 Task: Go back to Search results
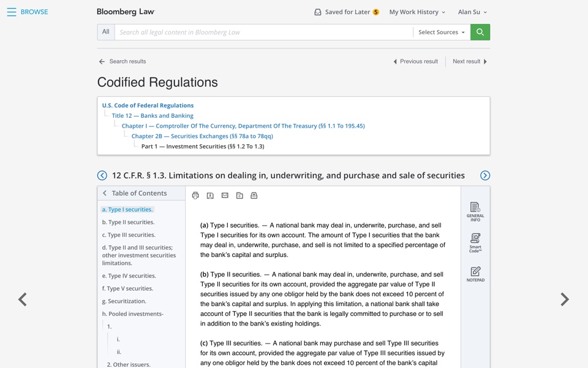click(x=123, y=61)
